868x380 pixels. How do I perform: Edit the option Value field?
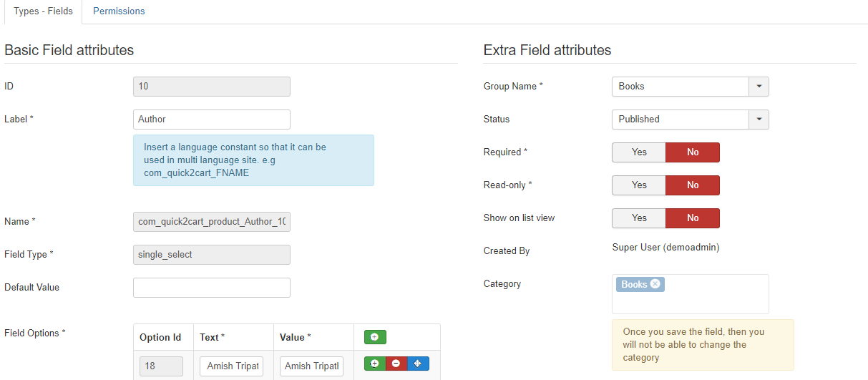312,366
